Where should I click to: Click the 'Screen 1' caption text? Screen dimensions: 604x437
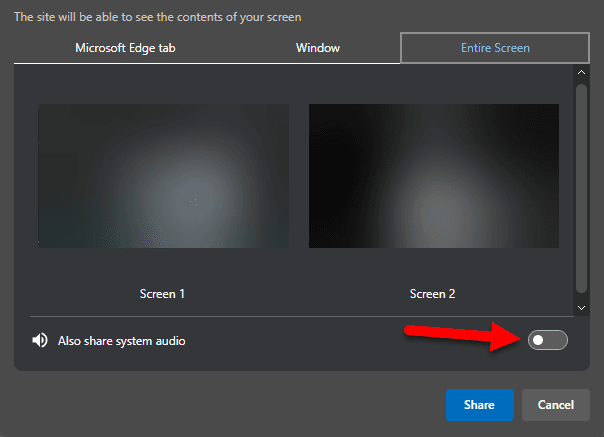(x=162, y=294)
